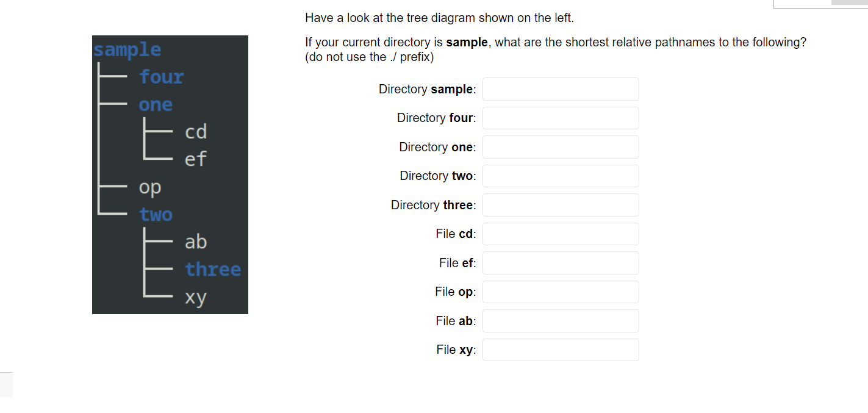
Task: Click the answer box for File xy
Action: 560,350
